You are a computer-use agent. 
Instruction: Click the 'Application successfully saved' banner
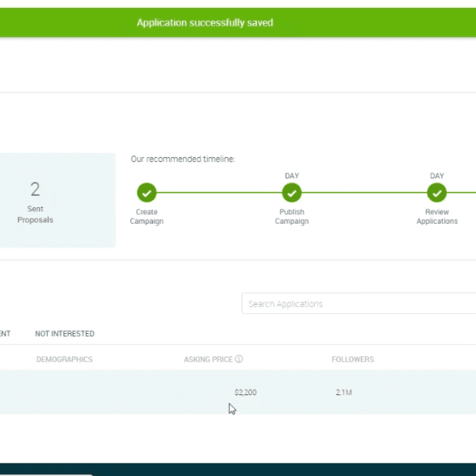pyautogui.click(x=205, y=23)
